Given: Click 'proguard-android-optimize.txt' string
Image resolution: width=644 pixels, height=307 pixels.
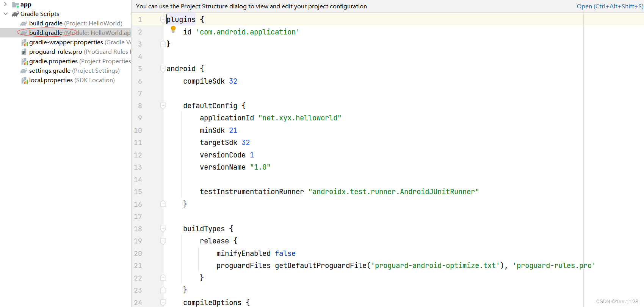Looking at the screenshot, I should [436, 266].
